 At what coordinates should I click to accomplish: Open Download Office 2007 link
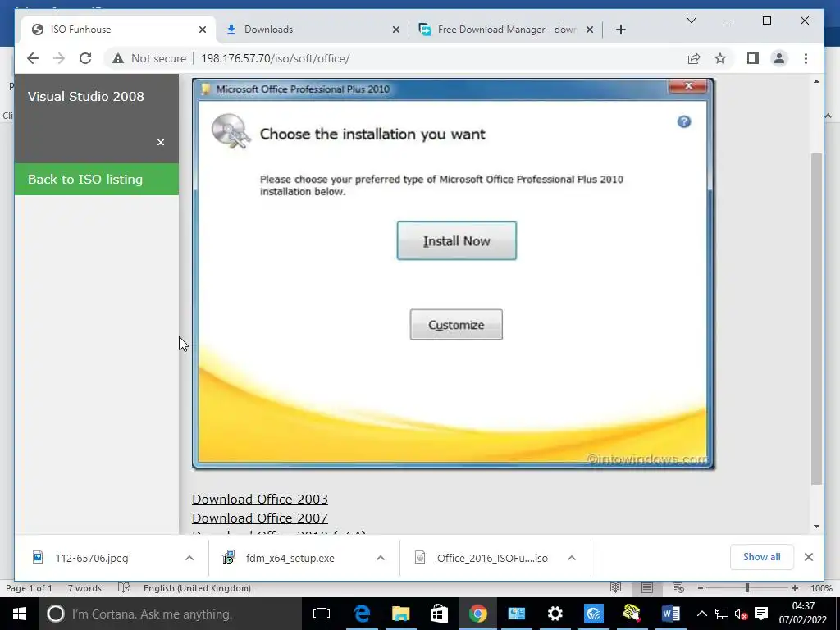pyautogui.click(x=260, y=518)
